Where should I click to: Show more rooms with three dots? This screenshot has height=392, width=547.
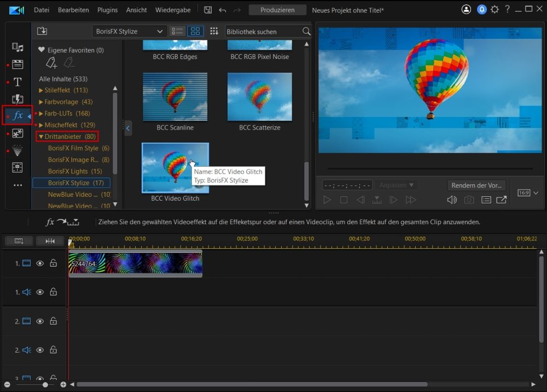(x=18, y=185)
